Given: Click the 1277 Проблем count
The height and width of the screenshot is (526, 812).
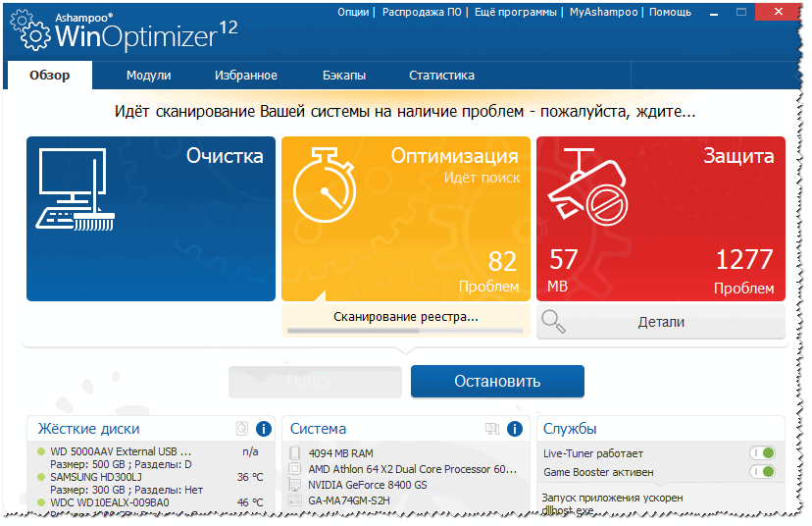Looking at the screenshot, I should [x=744, y=272].
